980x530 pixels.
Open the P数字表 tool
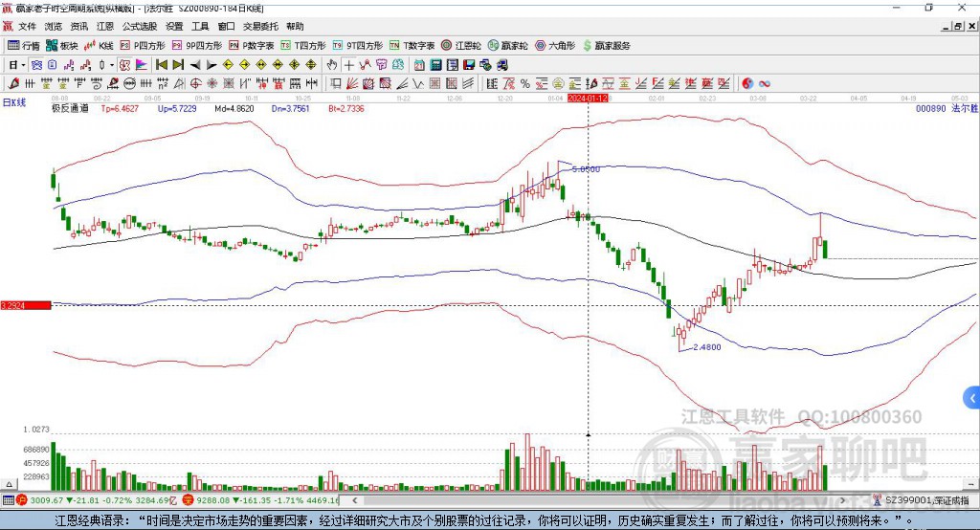click(x=252, y=46)
